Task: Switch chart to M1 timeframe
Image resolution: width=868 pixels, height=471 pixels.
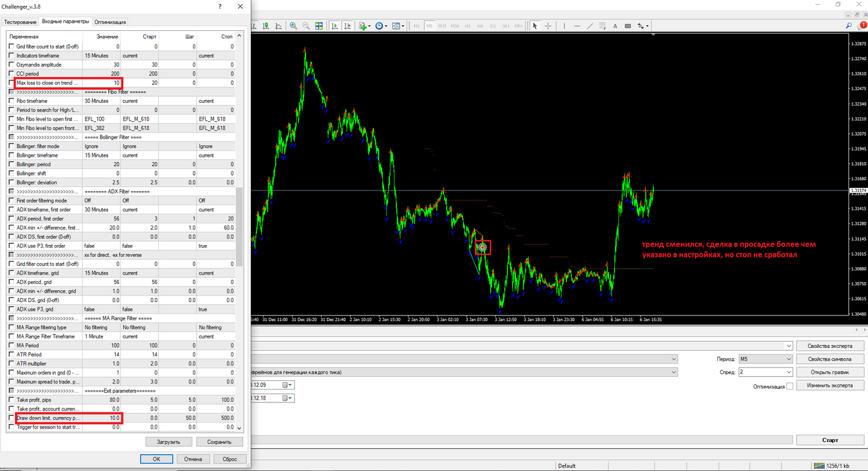Action: coord(417,26)
